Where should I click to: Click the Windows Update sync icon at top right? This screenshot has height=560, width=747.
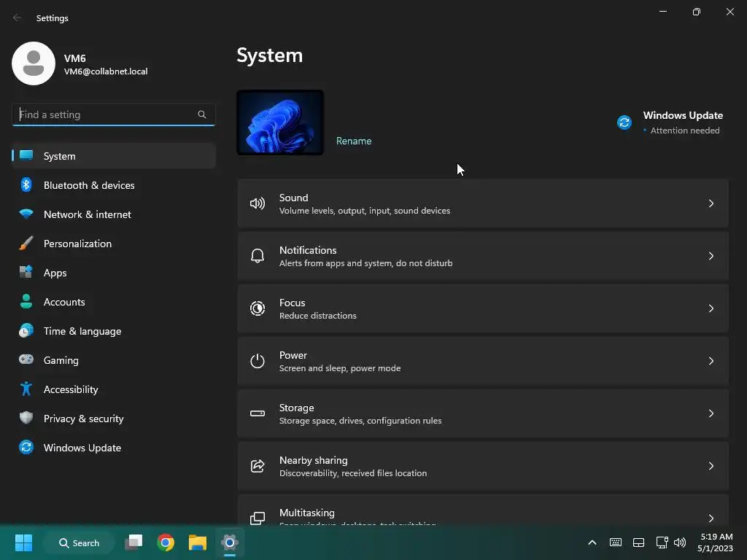coord(624,122)
